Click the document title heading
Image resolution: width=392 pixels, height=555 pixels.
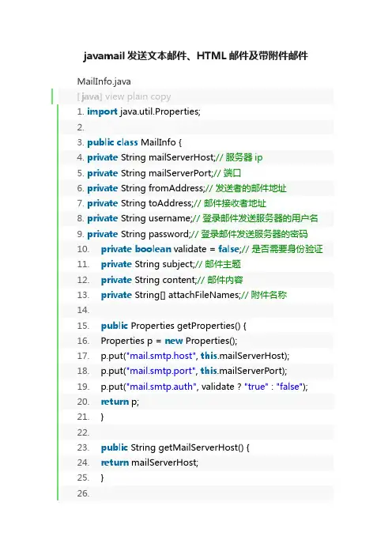(196, 56)
